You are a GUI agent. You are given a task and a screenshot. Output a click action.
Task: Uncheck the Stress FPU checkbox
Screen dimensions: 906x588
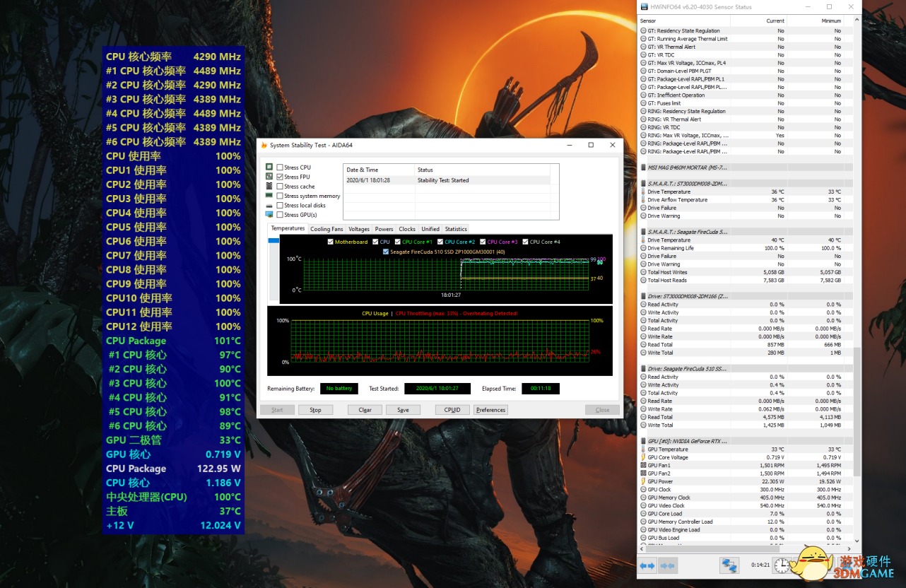(280, 177)
